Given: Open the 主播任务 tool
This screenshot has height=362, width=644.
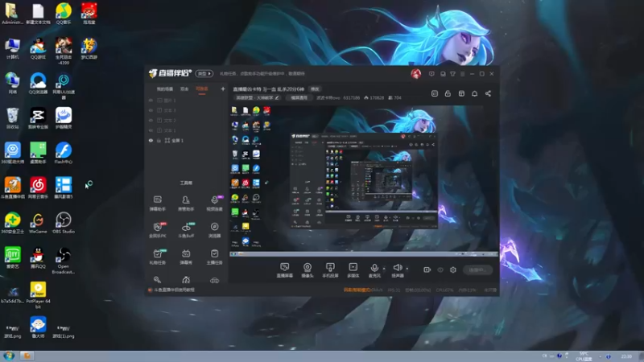Looking at the screenshot, I should click(214, 257).
